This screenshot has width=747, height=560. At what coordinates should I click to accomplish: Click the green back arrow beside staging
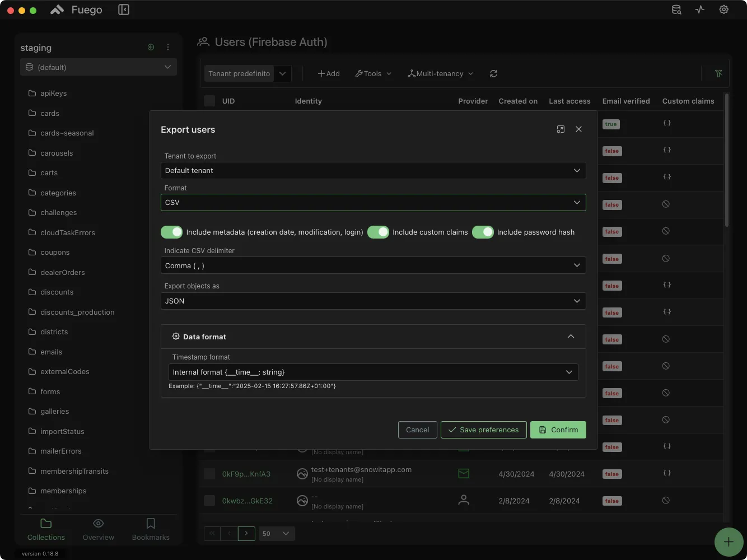(x=151, y=47)
